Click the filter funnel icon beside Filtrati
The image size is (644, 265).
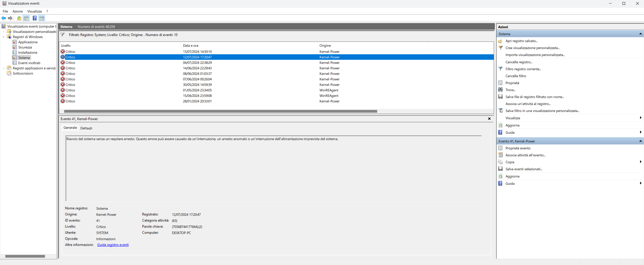point(63,35)
